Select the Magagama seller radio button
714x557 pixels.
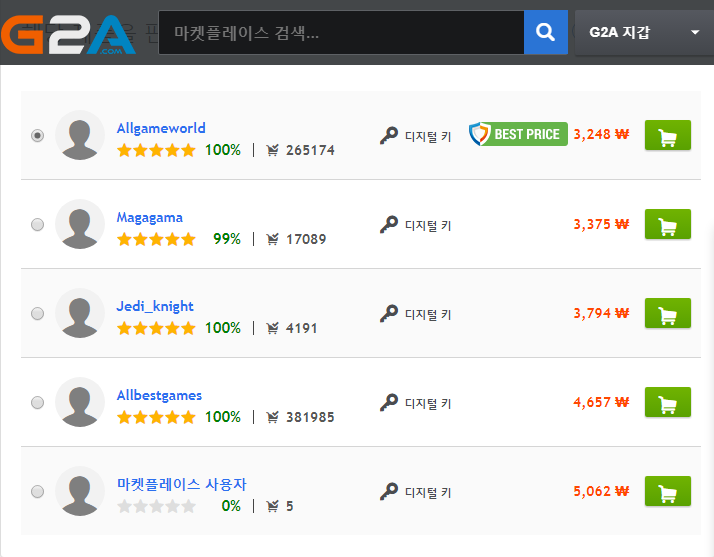click(x=37, y=225)
